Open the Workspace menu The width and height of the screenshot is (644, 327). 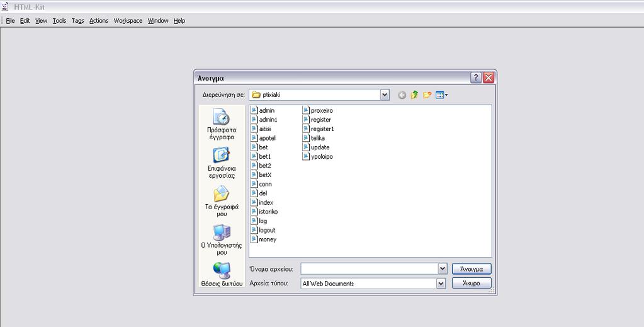point(128,21)
